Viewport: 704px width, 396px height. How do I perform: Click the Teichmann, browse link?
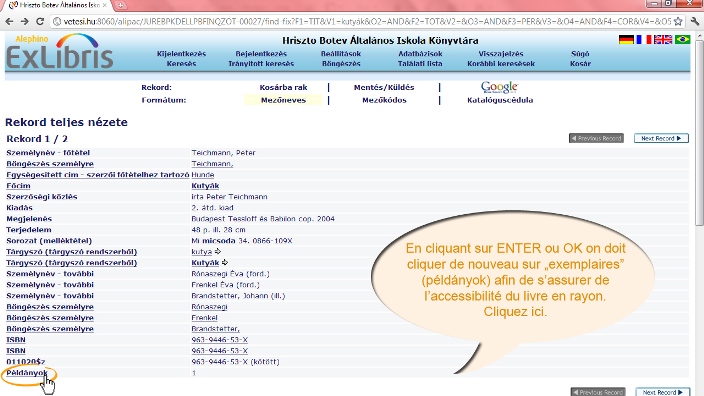(x=212, y=164)
